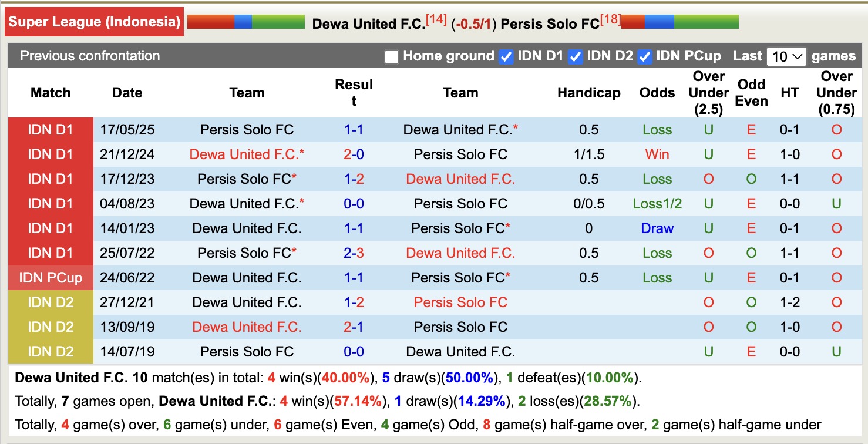Select the yellow IDN D2 league badge

click(50, 302)
